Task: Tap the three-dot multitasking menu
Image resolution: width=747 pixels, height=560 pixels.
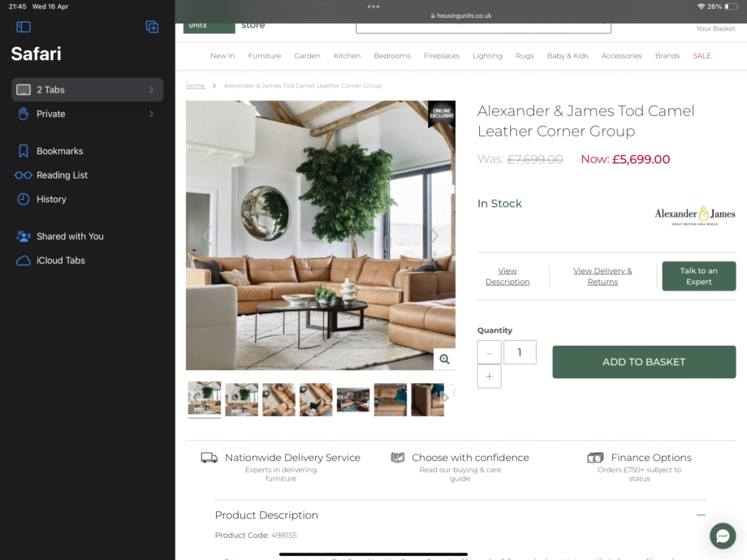Action: point(373,6)
